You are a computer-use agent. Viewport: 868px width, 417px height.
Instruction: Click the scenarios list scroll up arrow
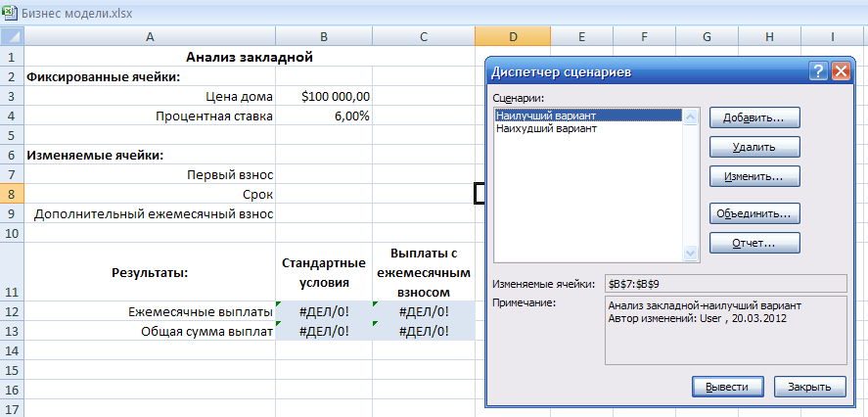(690, 116)
